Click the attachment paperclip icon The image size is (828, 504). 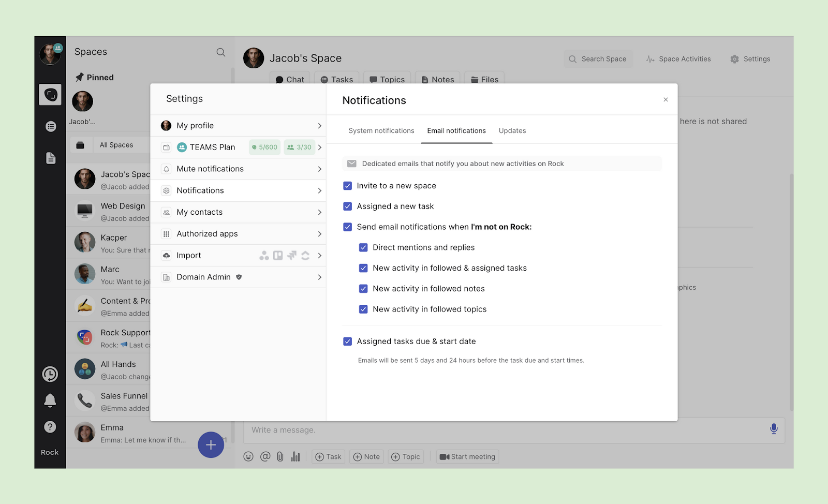280,456
